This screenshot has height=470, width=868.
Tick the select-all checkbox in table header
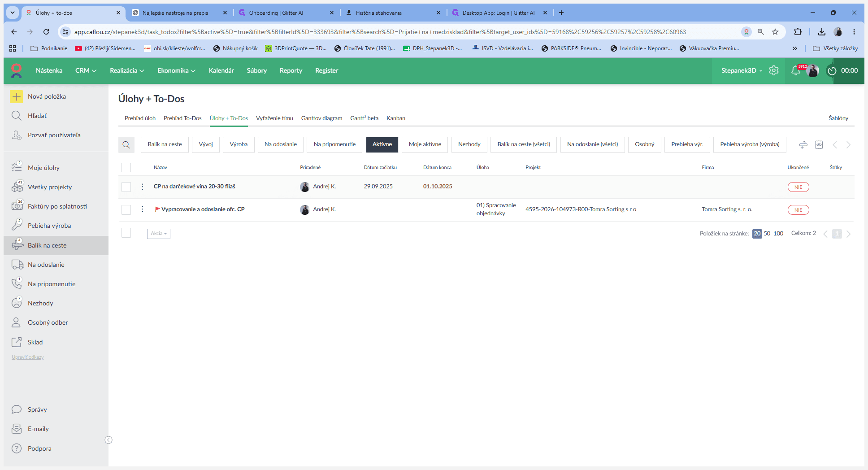pyautogui.click(x=126, y=167)
